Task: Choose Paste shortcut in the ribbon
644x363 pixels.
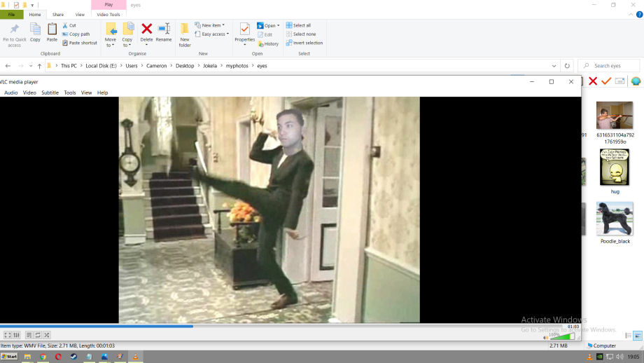Action: (80, 43)
